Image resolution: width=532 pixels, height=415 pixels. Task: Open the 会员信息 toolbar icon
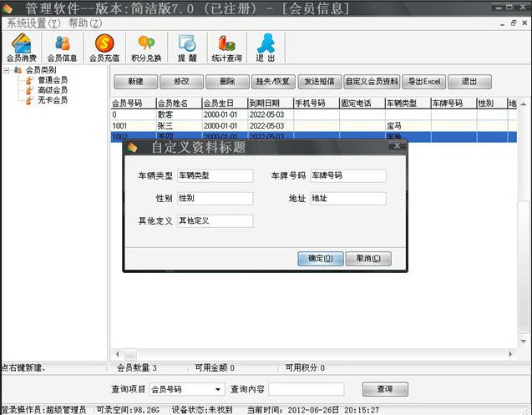coord(62,48)
